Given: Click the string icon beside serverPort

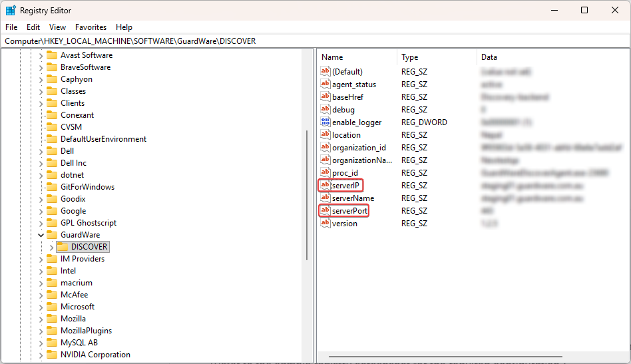Looking at the screenshot, I should point(325,211).
